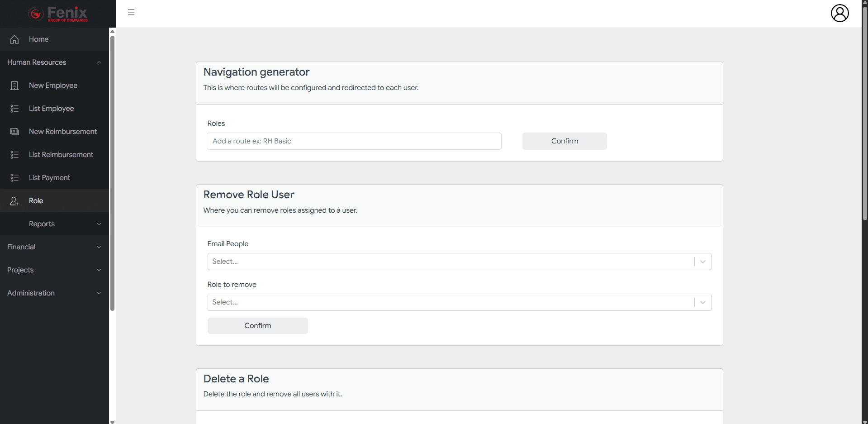Click the List Employee list icon
Viewport: 868px width, 424px height.
[x=14, y=109]
